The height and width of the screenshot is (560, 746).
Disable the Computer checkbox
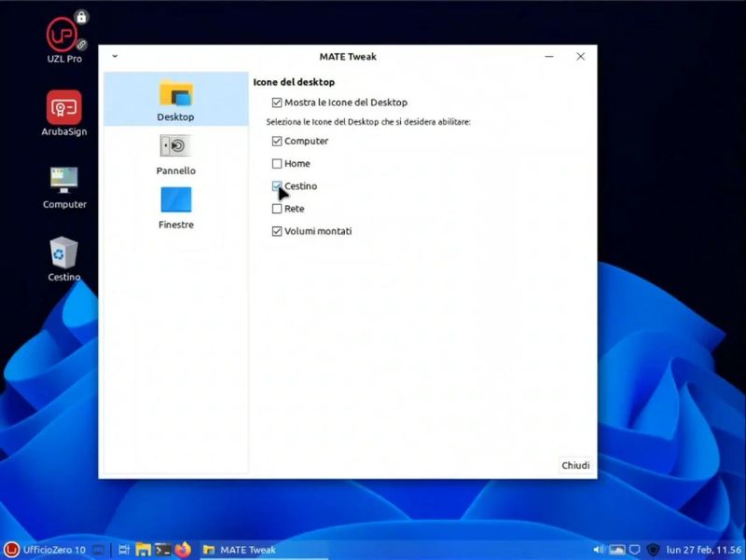pyautogui.click(x=277, y=141)
